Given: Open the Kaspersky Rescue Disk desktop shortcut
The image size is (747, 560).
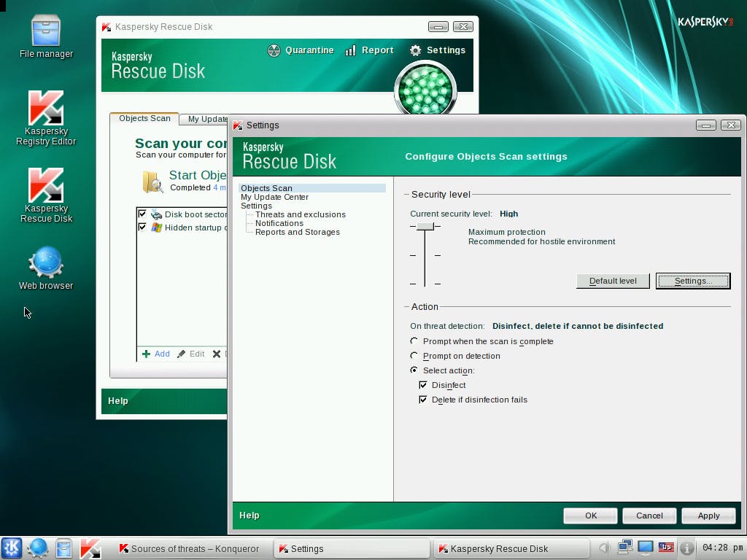Looking at the screenshot, I should pos(46,195).
